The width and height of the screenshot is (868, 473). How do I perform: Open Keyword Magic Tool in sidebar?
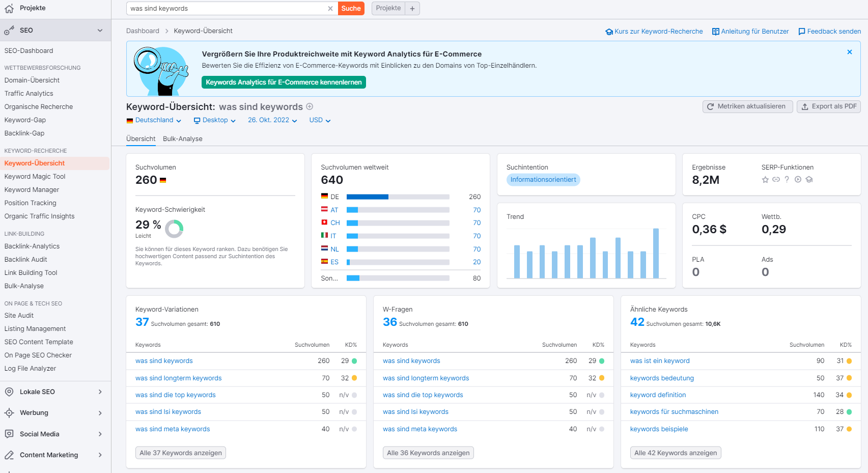point(35,177)
